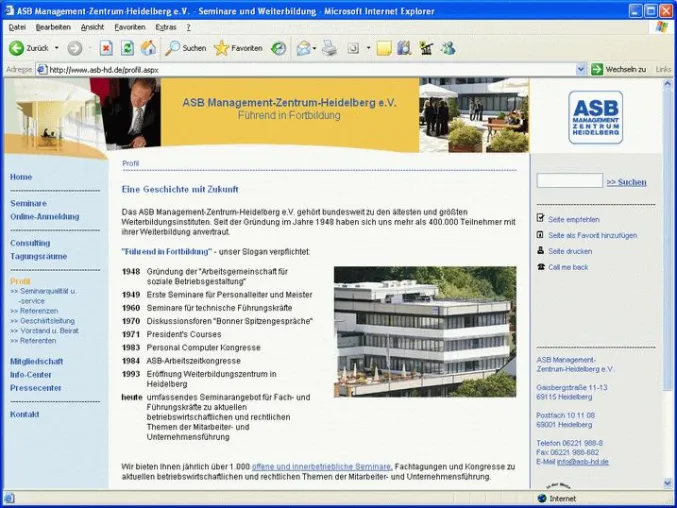This screenshot has width=677, height=508.
Task: Click the Profil breadcrumb text
Action: [x=130, y=163]
